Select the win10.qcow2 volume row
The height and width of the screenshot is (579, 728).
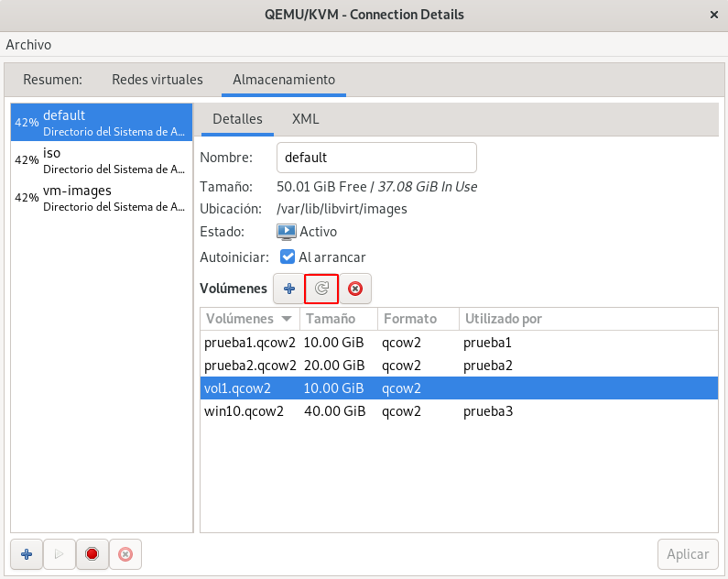point(459,411)
